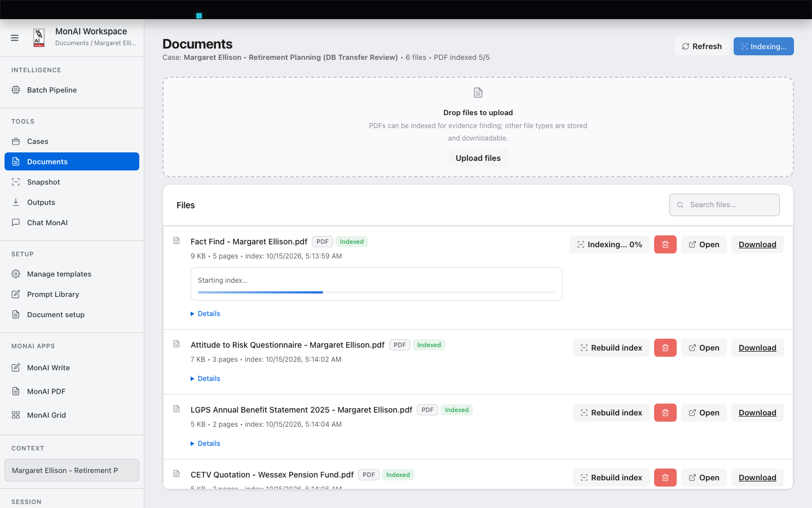Click PDF badge on Attitude to Risk file
The image size is (812, 508).
(400, 345)
